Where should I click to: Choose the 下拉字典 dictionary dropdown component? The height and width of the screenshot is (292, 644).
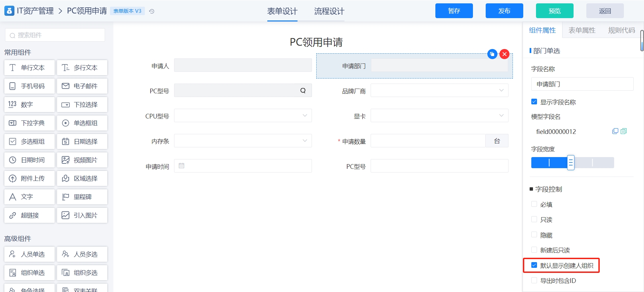(x=29, y=123)
